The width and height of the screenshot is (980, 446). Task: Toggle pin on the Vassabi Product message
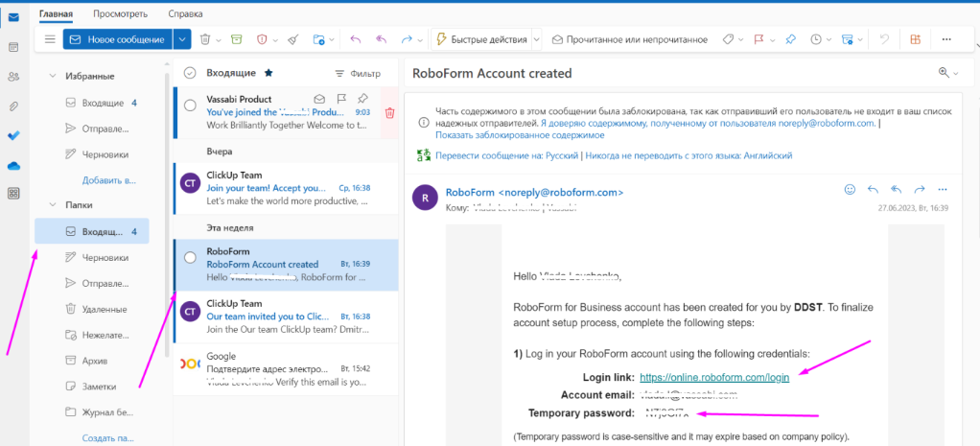pos(362,99)
